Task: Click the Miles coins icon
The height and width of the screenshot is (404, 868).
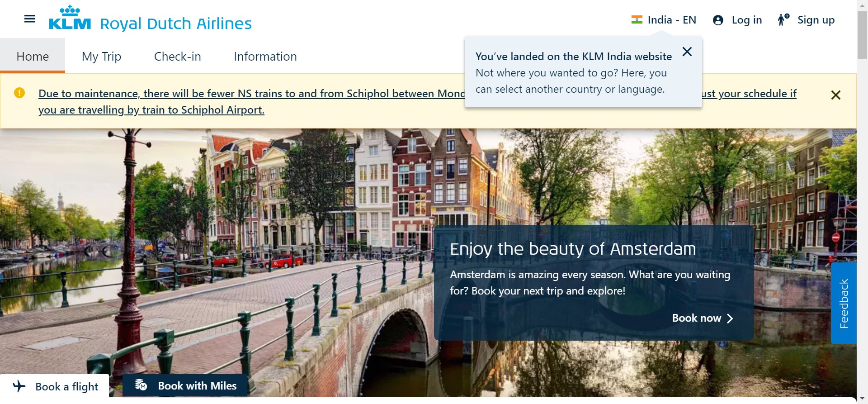Action: point(141,385)
